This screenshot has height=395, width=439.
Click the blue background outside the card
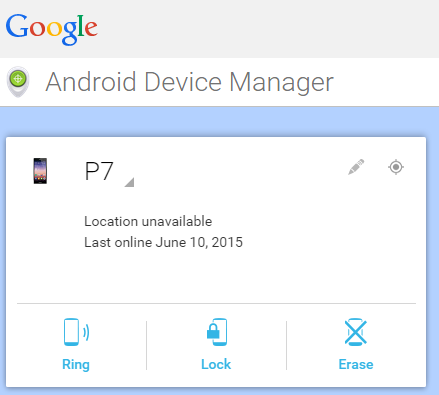pyautogui.click(x=220, y=122)
